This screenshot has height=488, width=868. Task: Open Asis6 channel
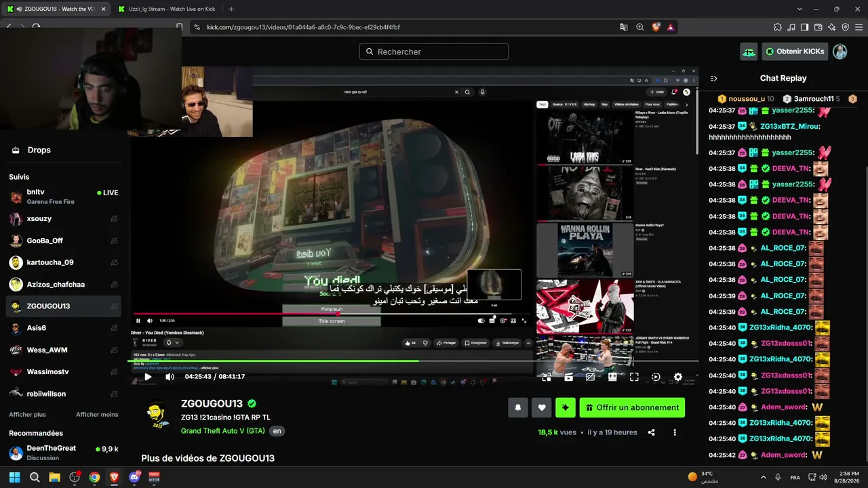[64, 328]
